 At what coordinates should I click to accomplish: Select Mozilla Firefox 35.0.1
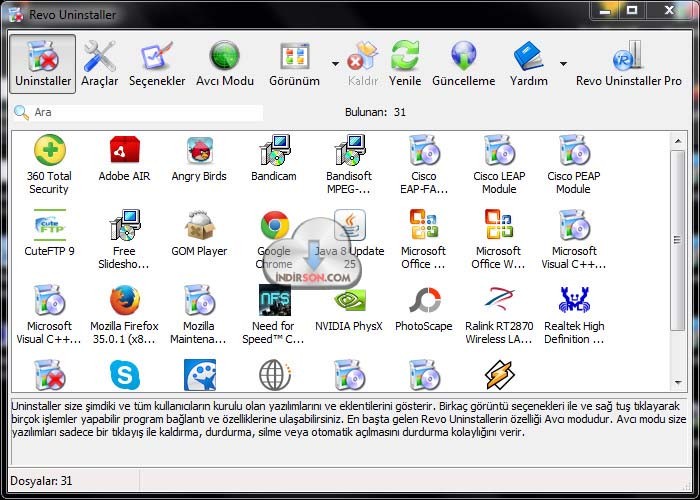pyautogui.click(x=125, y=315)
